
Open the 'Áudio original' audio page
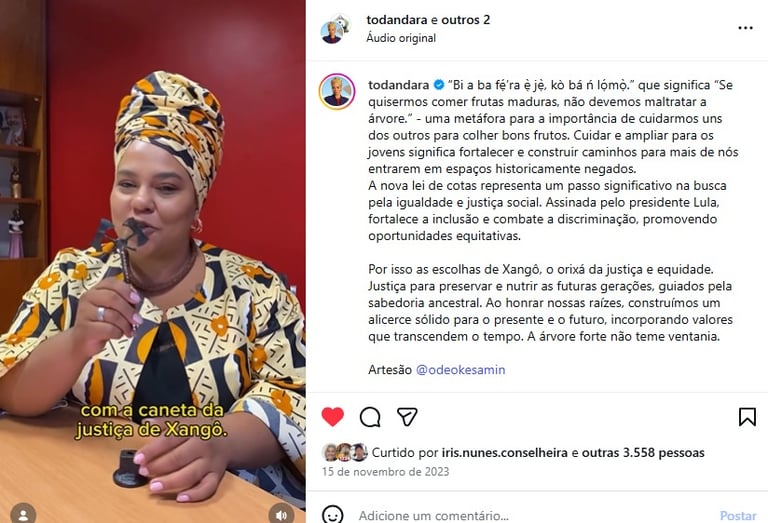pyautogui.click(x=401, y=38)
